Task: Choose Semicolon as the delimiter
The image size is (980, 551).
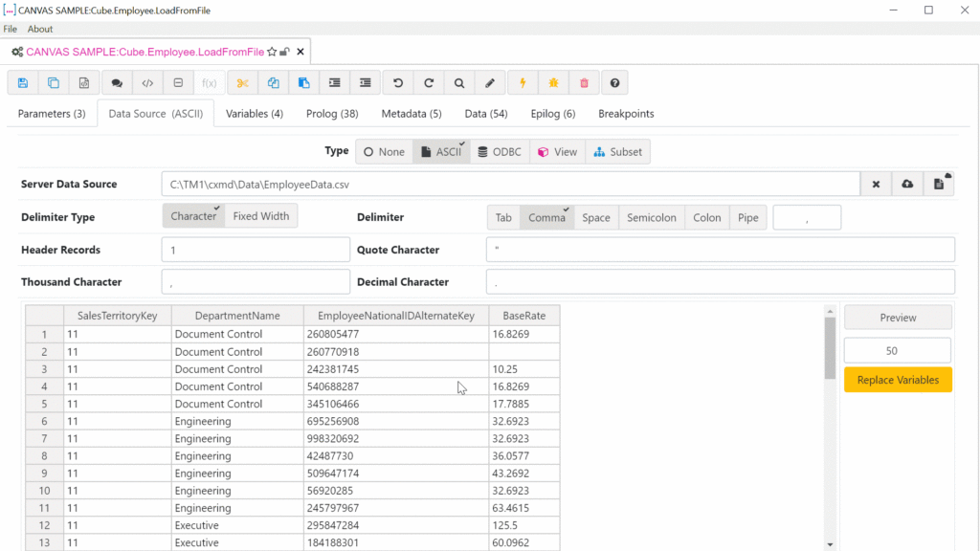Action: tap(651, 217)
